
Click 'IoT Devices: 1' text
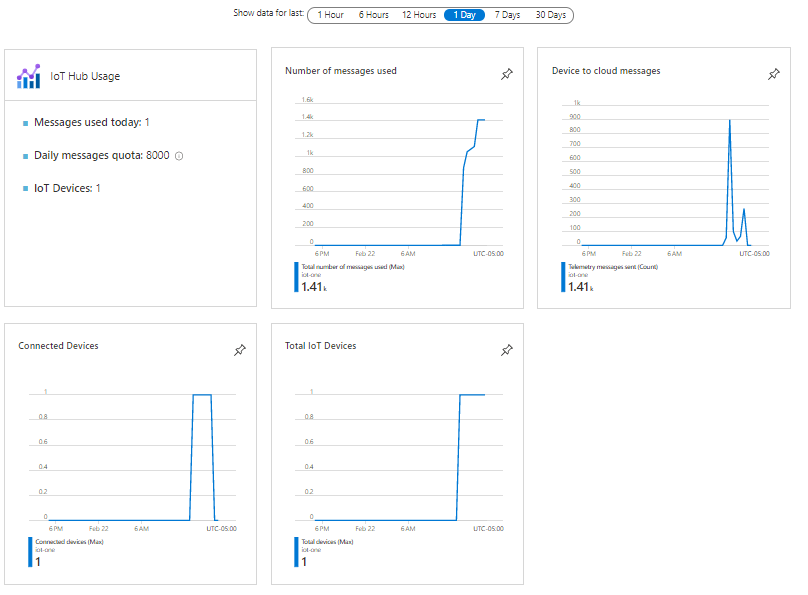[x=67, y=189]
